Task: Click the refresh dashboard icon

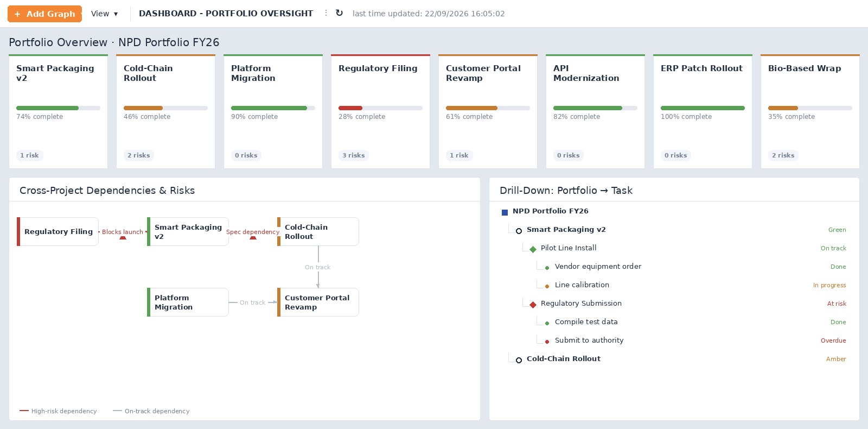Action: point(339,13)
